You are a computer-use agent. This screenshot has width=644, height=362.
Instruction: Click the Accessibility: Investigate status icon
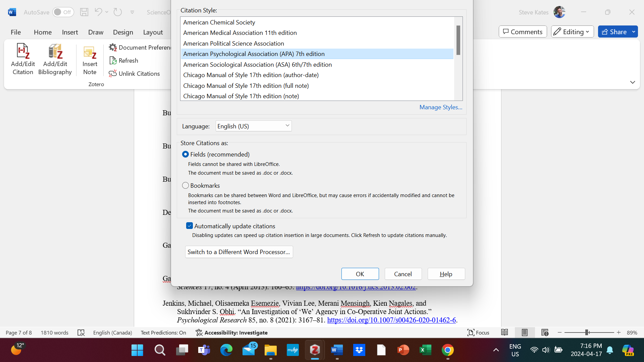(199, 333)
